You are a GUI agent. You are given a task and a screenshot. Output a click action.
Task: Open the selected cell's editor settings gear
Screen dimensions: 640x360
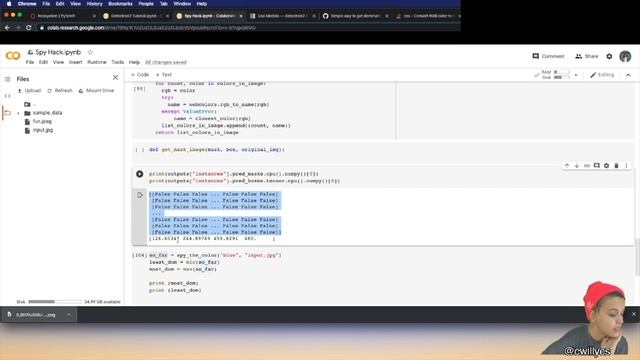(x=607, y=166)
